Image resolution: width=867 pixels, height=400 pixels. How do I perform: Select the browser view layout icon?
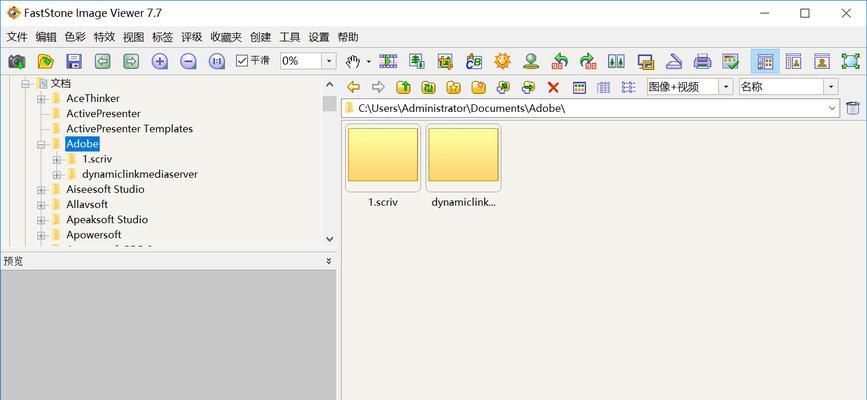(x=765, y=61)
